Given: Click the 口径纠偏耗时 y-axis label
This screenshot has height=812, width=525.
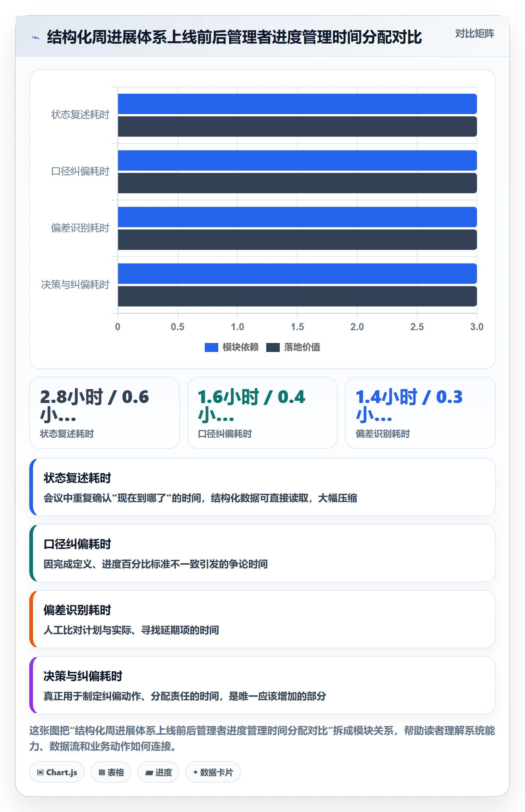Looking at the screenshot, I should (x=80, y=171).
